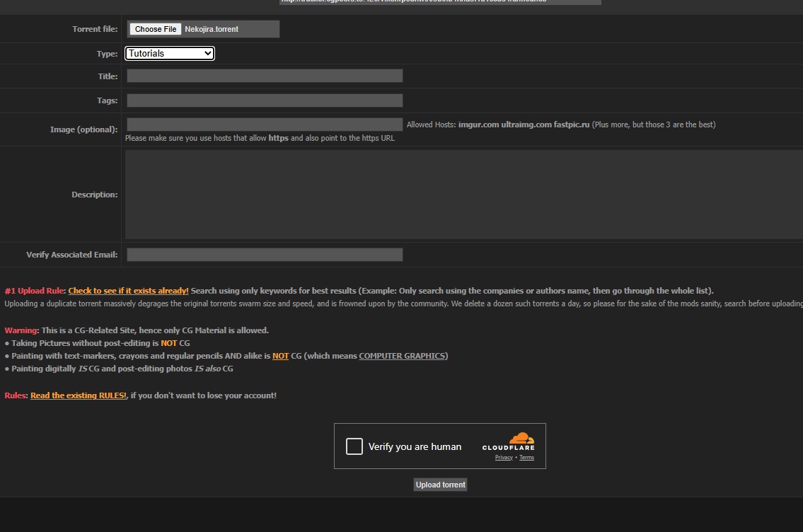Click inside the Description text area
This screenshot has width=803, height=532.
[x=464, y=195]
